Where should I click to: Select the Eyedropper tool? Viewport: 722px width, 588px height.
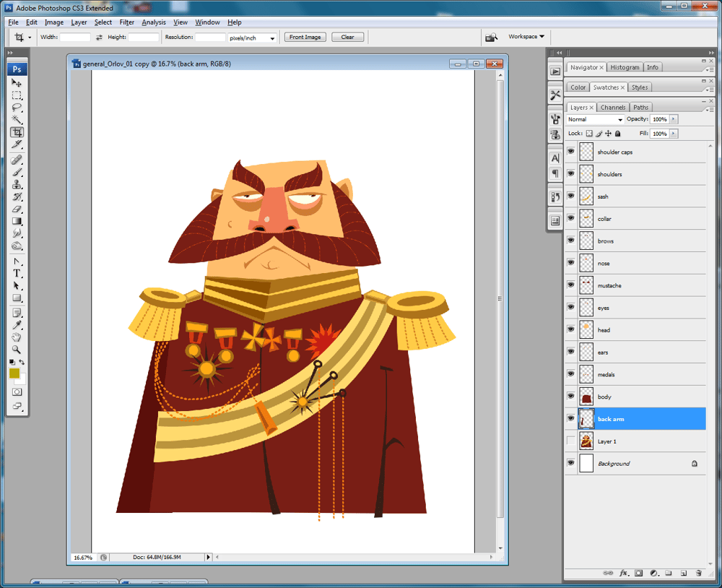click(17, 325)
